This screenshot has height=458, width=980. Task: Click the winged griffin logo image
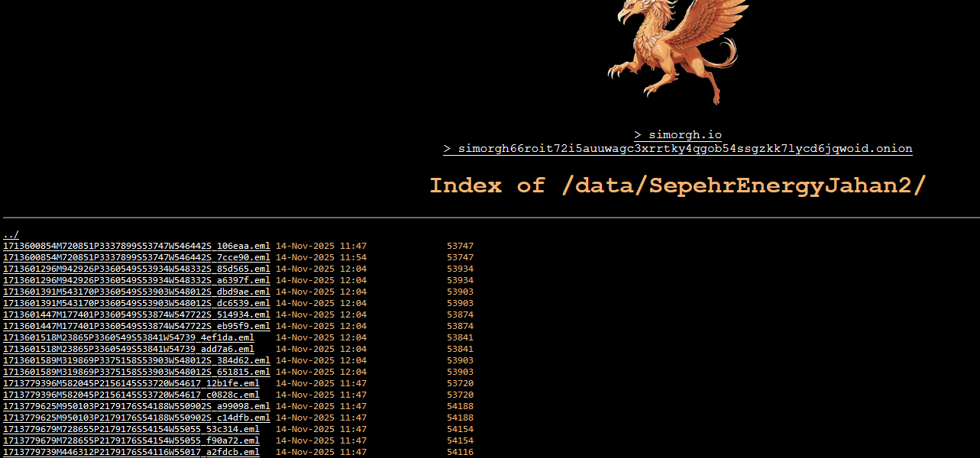(x=677, y=50)
